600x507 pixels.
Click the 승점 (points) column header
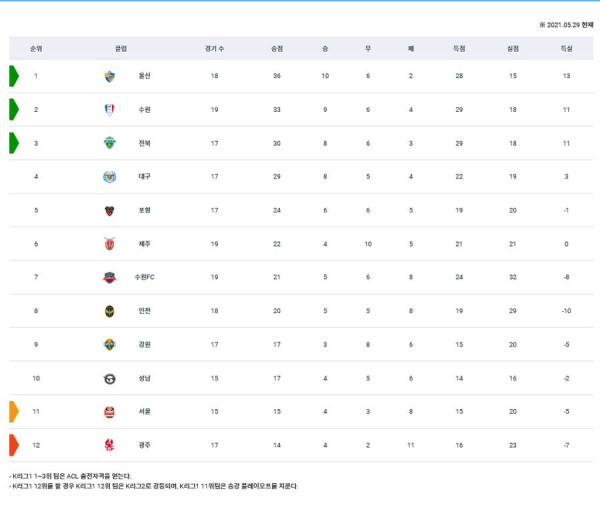click(x=277, y=48)
